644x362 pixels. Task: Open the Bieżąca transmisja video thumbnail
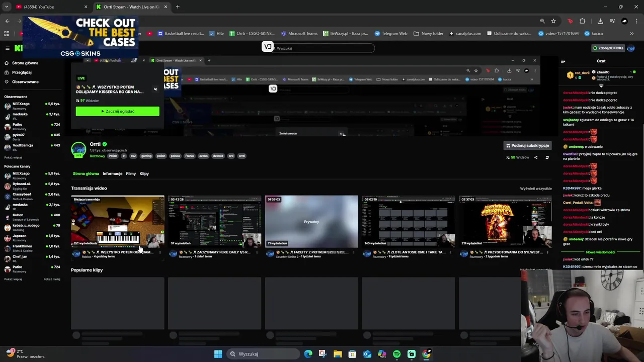pos(118,222)
